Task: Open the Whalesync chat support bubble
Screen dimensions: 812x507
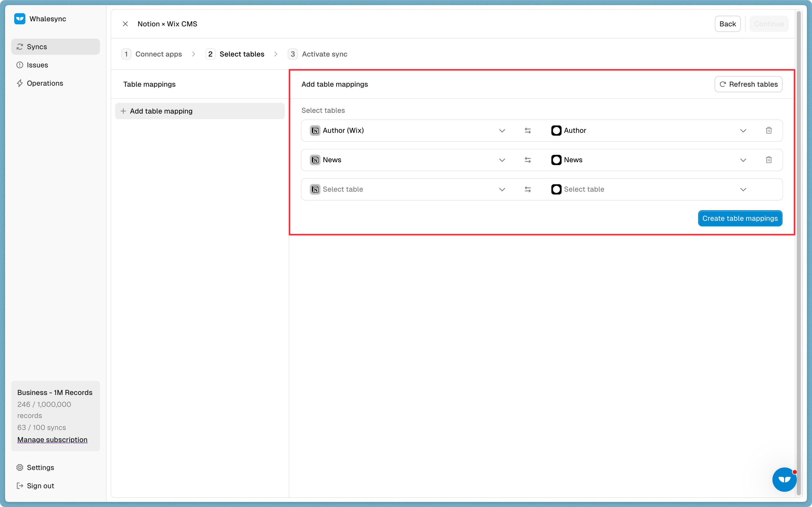Action: pos(784,480)
